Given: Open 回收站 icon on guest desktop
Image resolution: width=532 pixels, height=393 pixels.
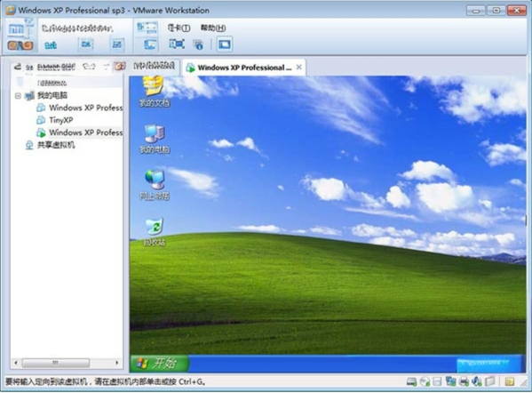Looking at the screenshot, I should [x=155, y=232].
